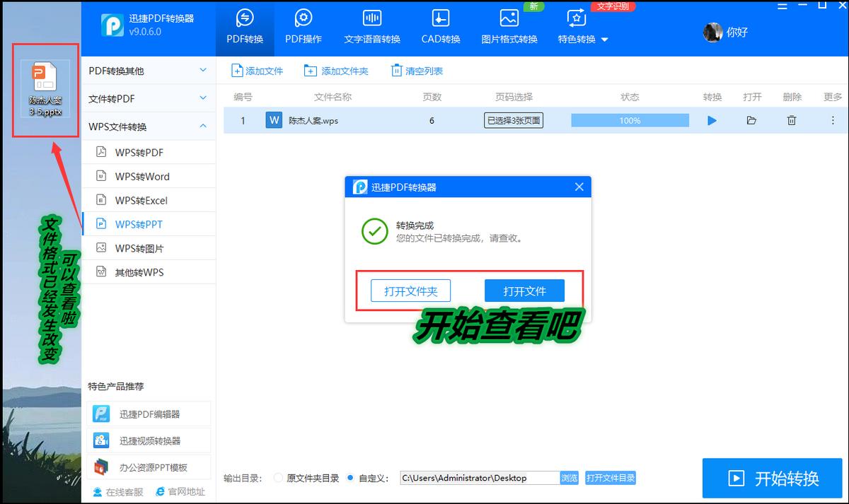Viewport: 849px width, 504px height.
Task: Open more options via the three-dot icon
Action: point(833,120)
